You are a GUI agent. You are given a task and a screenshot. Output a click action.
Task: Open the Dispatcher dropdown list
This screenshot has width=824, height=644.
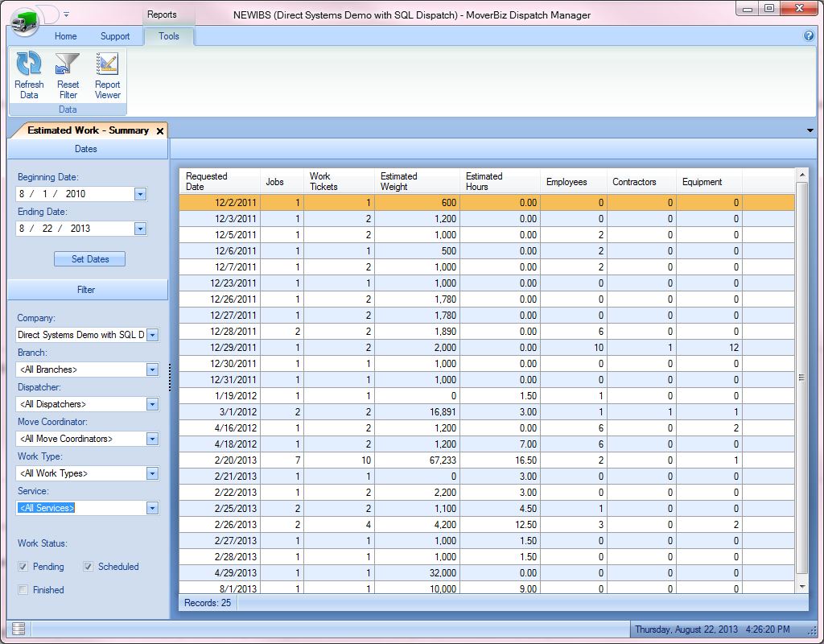(152, 404)
